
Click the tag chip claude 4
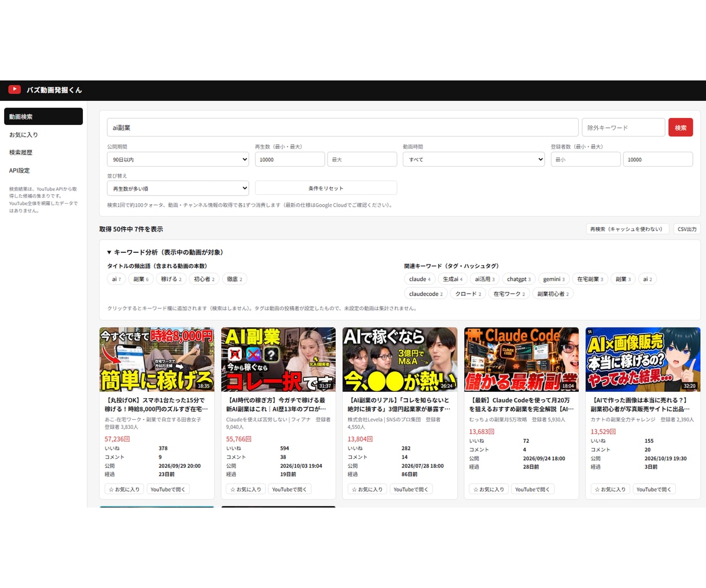coord(420,279)
